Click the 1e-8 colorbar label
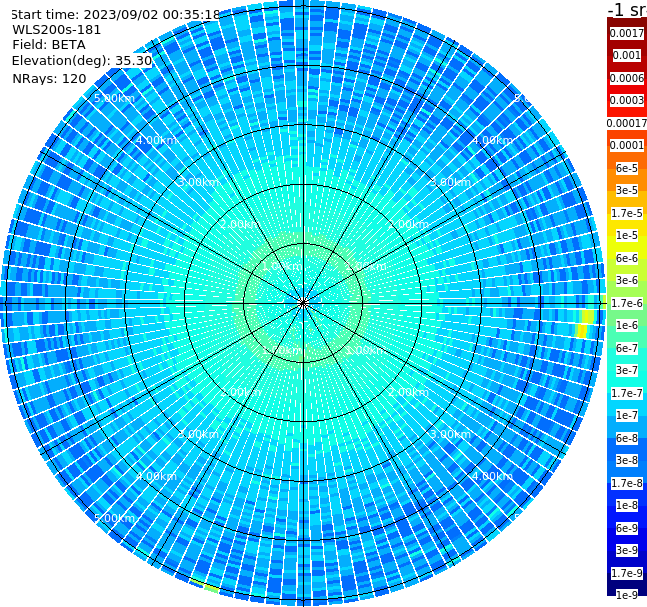The height and width of the screenshot is (607, 647). click(627, 505)
